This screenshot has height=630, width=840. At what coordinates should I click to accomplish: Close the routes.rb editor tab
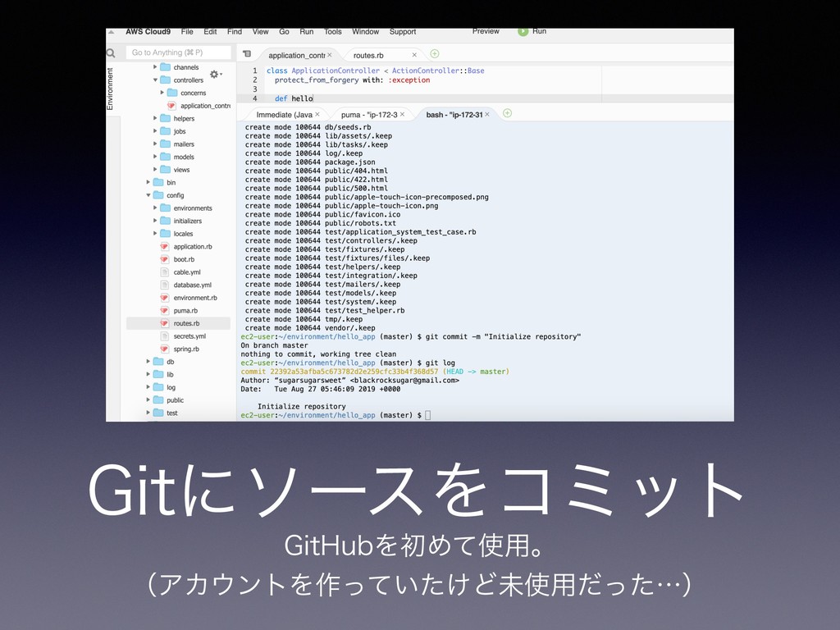414,55
